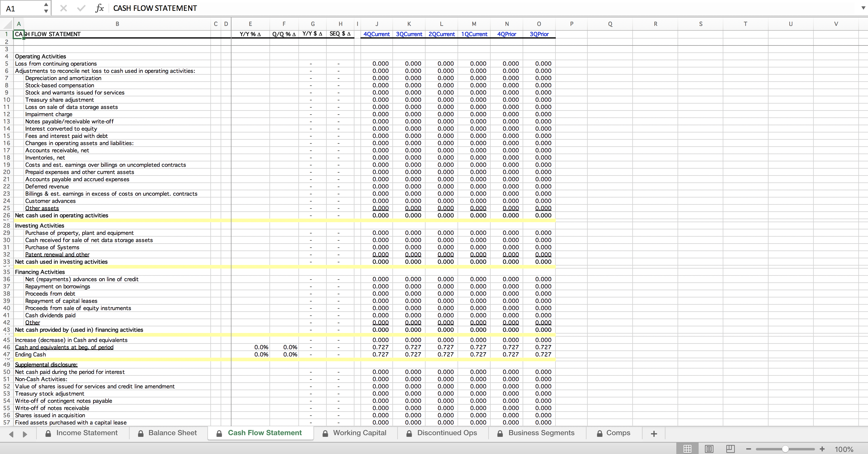
Task: Click zoom in plus button
Action: click(822, 449)
